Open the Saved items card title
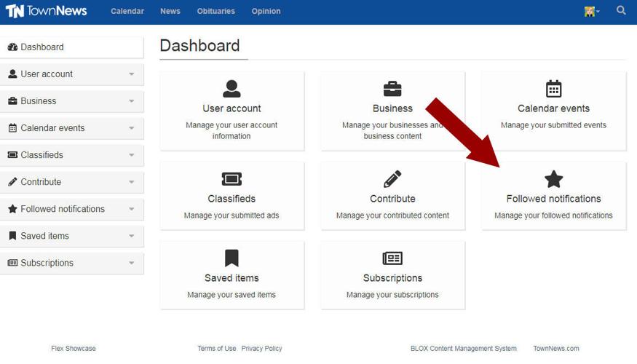The image size is (637, 364). 232,278
